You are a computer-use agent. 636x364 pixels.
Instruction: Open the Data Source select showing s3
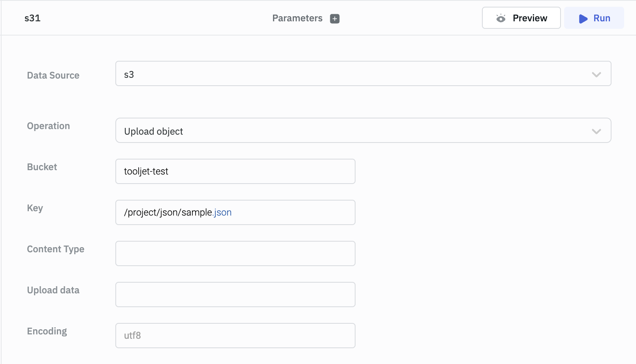click(x=356, y=74)
